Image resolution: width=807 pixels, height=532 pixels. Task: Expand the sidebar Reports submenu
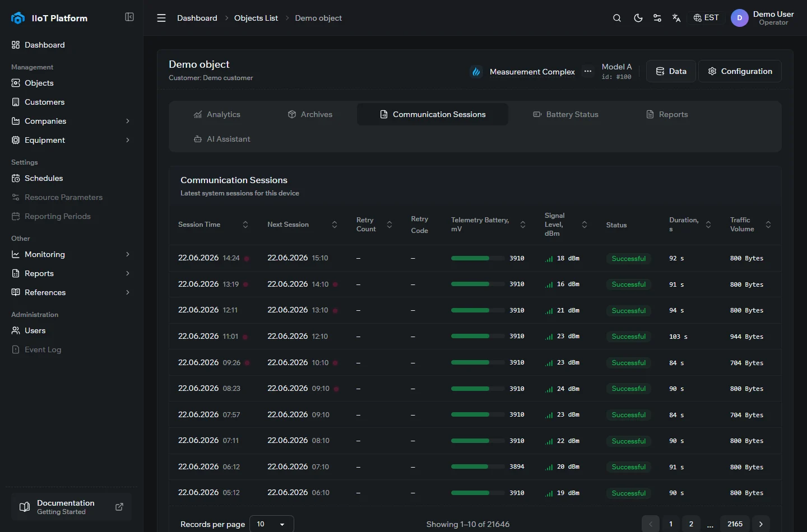[71, 273]
